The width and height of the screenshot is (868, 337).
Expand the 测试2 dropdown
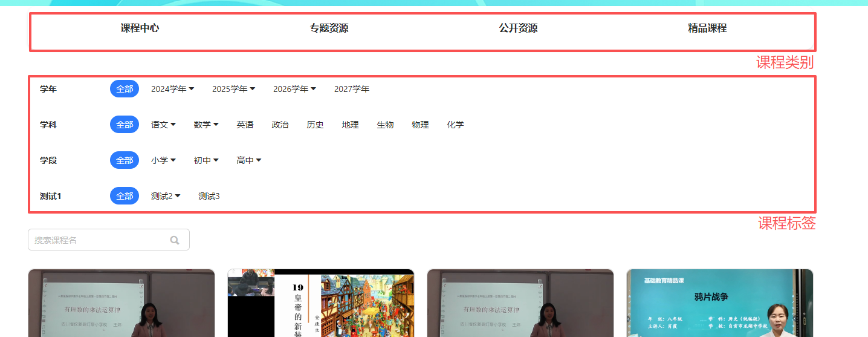click(x=166, y=196)
